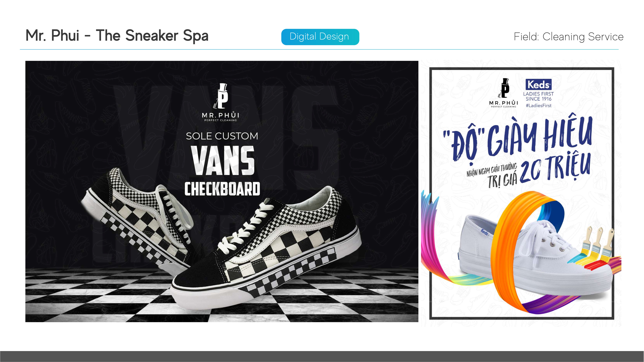Click the Mr. Phủi logo on Keds poster
Screen dimensions: 644x362
tap(504, 93)
